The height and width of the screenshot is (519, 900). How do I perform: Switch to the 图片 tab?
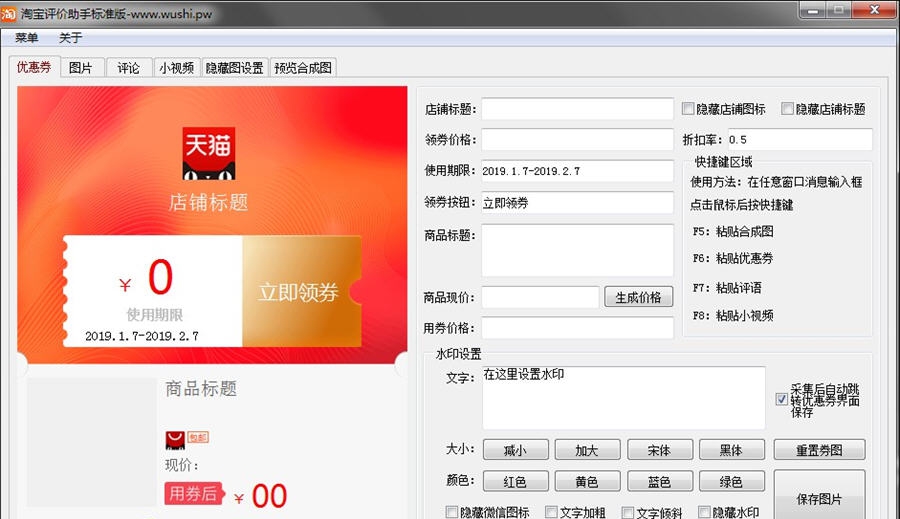(x=80, y=68)
